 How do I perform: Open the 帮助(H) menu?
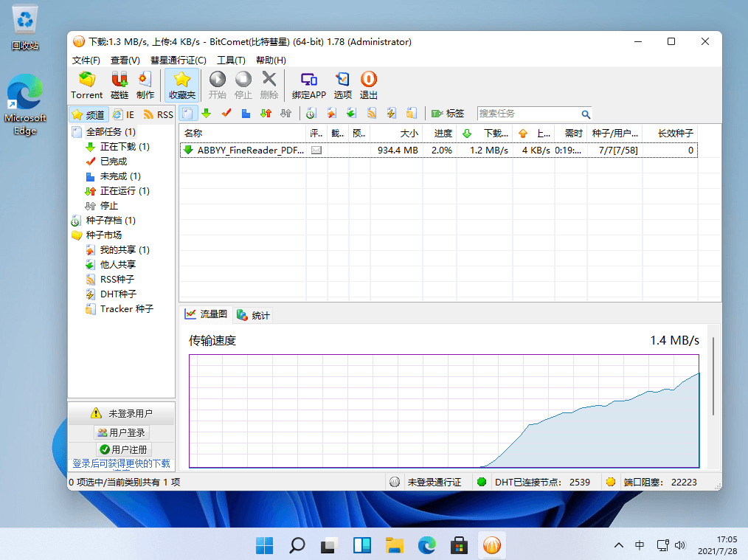(271, 60)
